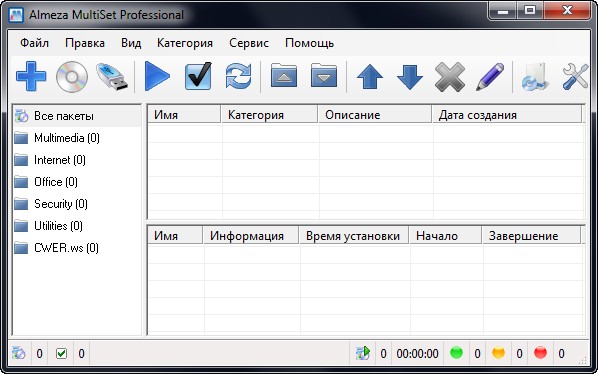The image size is (598, 374).
Task: Open the Файл menu
Action: tap(34, 43)
